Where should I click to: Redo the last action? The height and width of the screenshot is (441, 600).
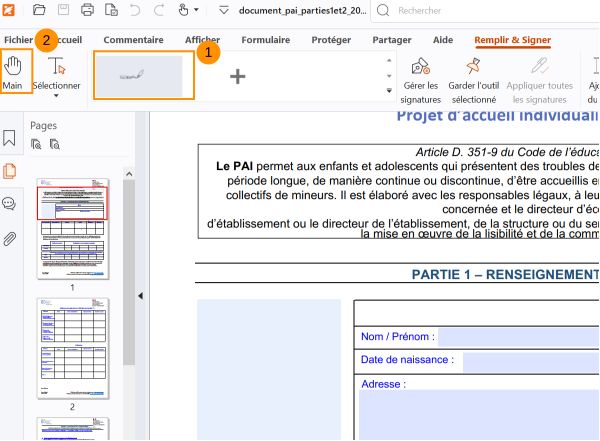tap(159, 10)
